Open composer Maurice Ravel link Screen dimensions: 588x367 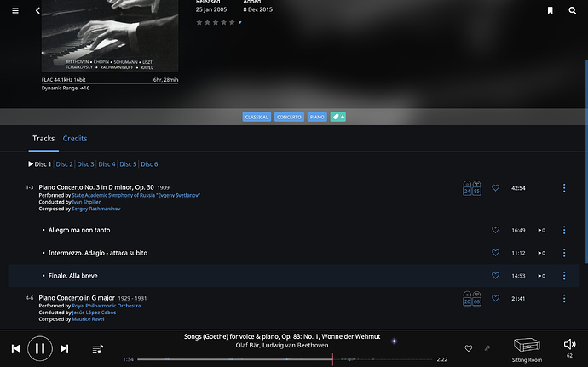[x=88, y=319]
